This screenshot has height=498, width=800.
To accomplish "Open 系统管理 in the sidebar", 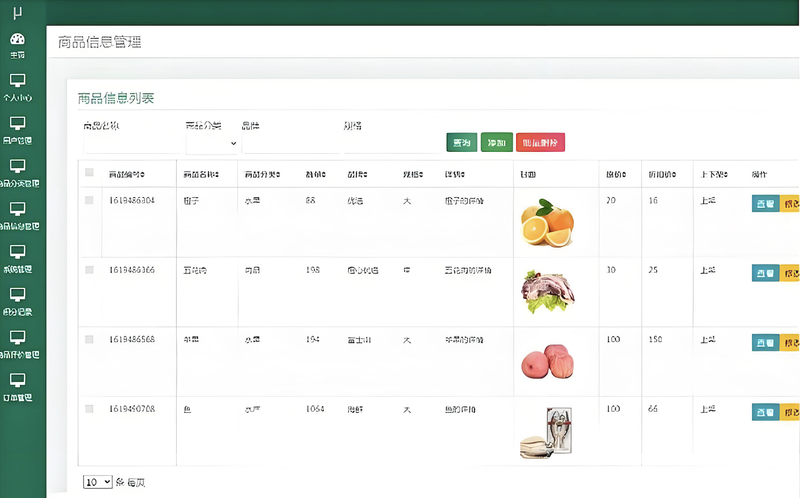I will (x=17, y=253).
